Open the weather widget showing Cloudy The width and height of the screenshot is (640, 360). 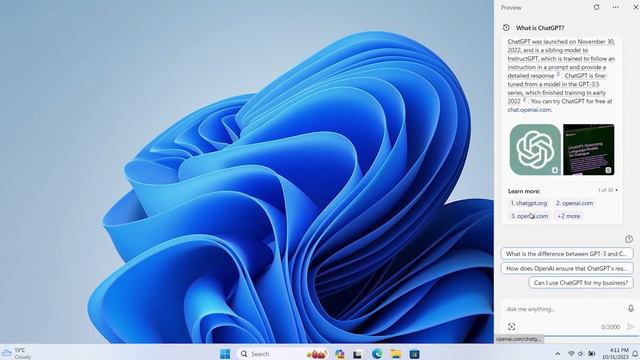(17, 353)
